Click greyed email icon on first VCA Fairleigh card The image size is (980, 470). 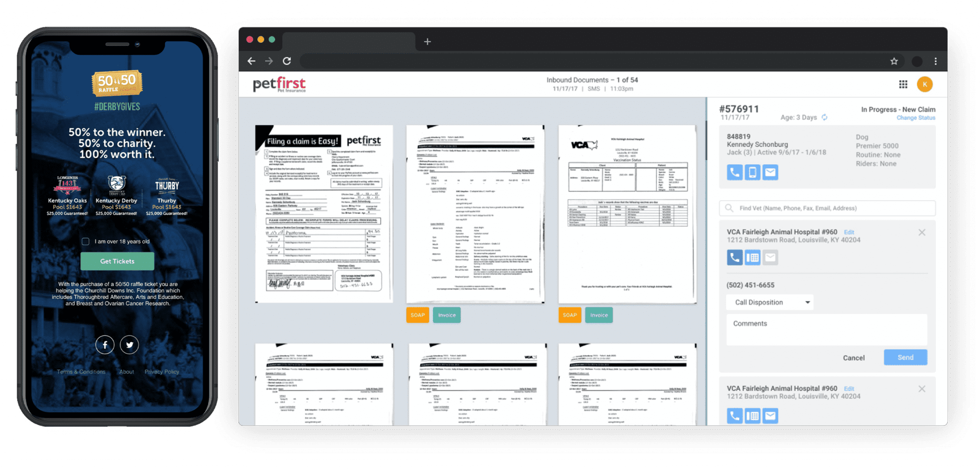(770, 258)
